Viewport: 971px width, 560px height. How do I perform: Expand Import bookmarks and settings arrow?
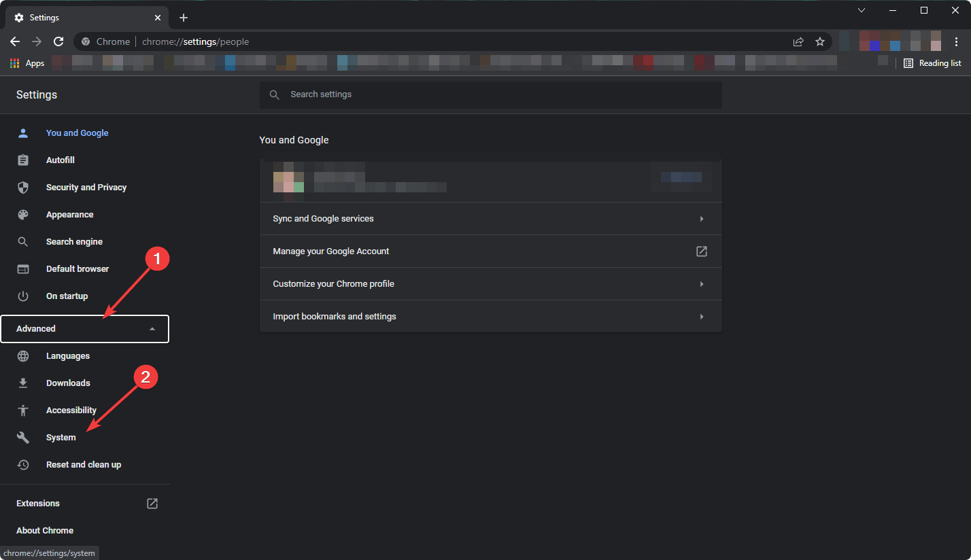[x=702, y=317]
